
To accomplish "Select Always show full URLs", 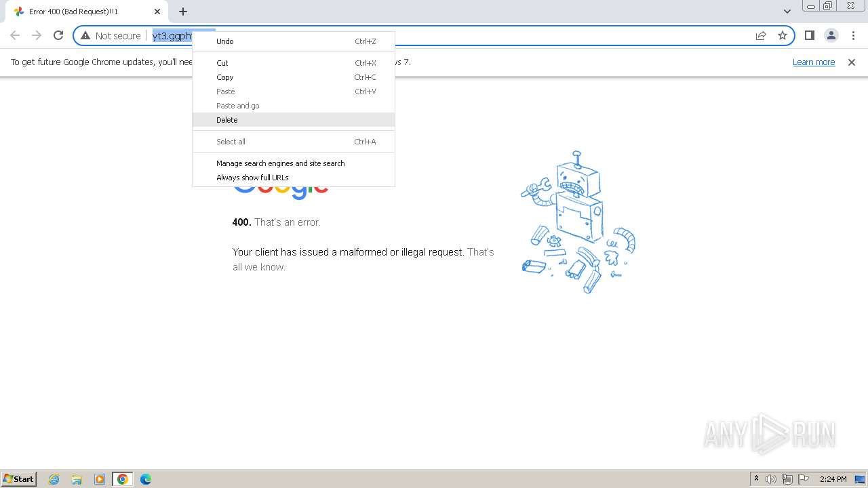I will (x=294, y=178).
